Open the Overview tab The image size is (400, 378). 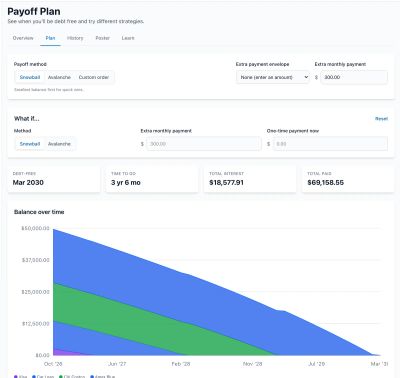(23, 38)
